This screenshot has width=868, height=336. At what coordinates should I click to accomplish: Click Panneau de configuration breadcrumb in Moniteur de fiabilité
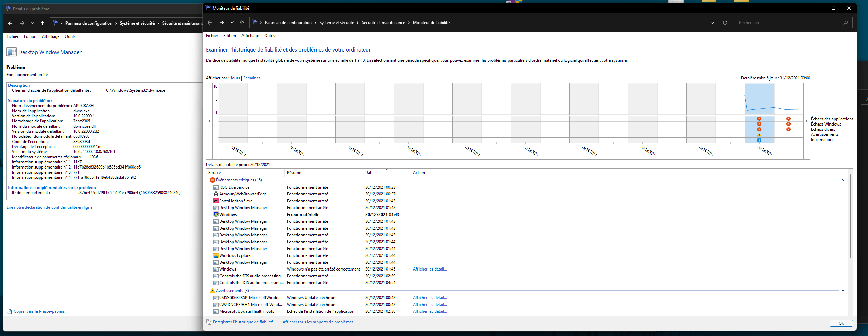(x=288, y=23)
